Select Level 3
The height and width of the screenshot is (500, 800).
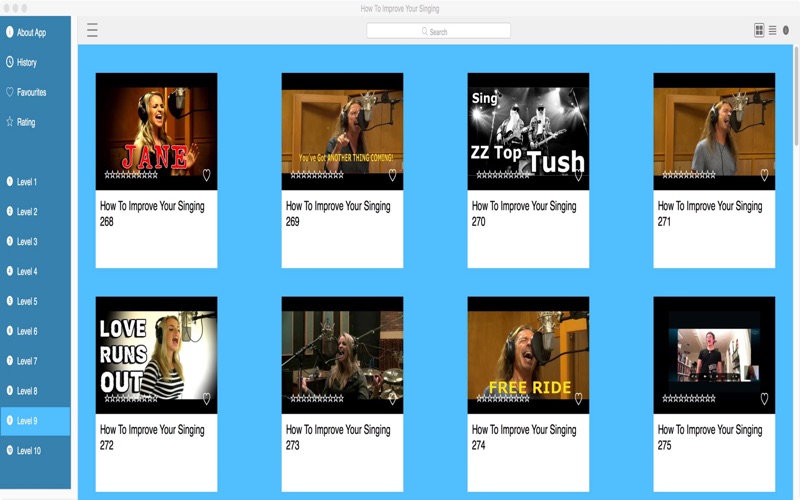tap(35, 241)
